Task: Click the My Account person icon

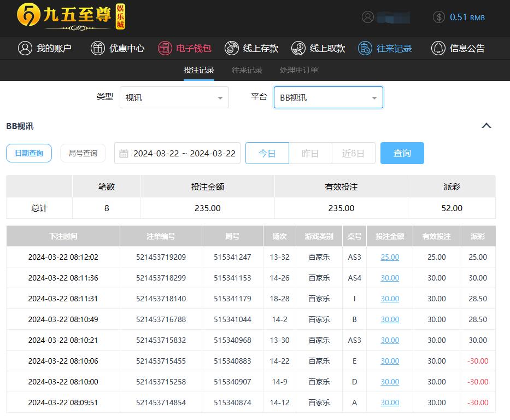Action: coord(25,48)
